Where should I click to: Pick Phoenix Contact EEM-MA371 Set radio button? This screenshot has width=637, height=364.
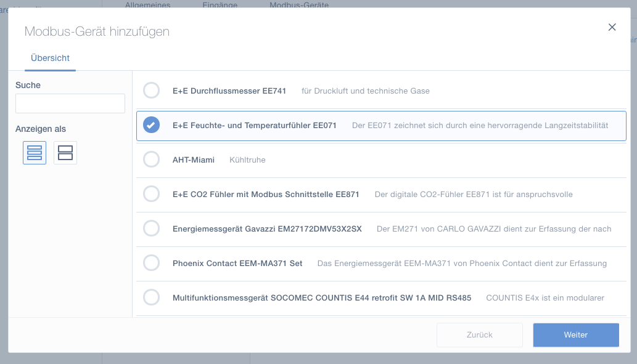(x=151, y=263)
